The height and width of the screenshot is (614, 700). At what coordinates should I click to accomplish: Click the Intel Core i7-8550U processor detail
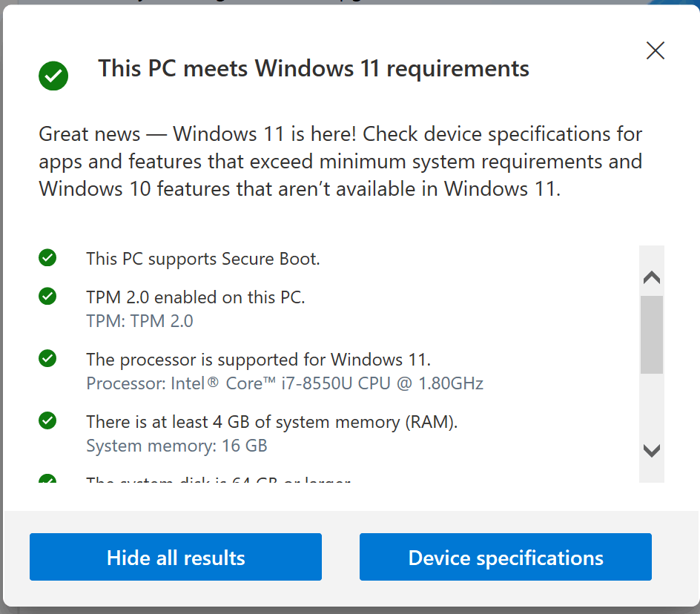285,383
